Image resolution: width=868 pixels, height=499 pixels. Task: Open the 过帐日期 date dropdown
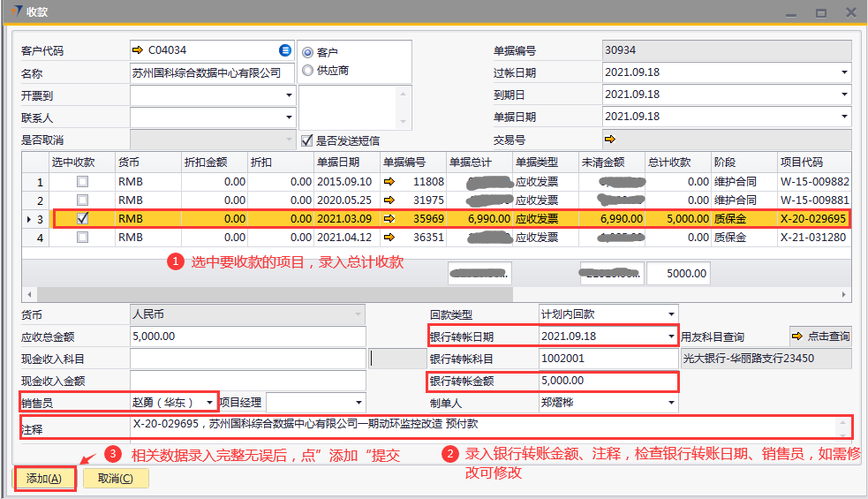pos(844,72)
